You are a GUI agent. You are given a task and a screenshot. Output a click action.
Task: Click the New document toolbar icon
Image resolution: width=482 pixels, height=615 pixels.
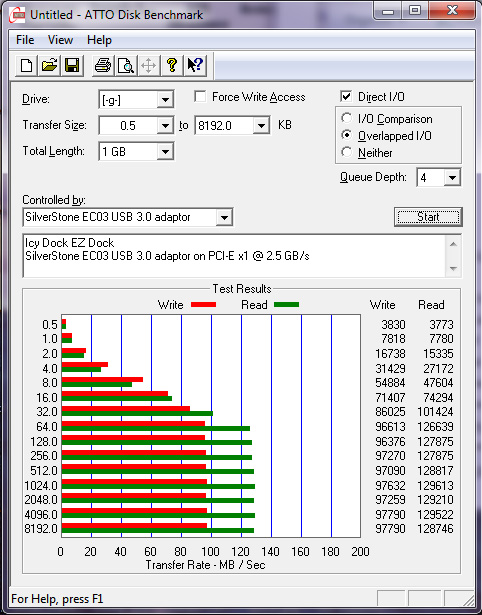(x=26, y=65)
